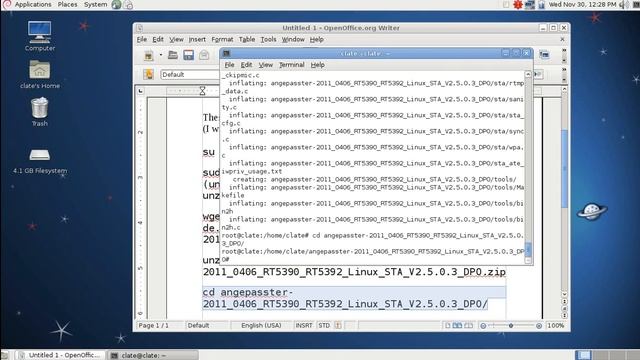The image size is (640, 360).
Task: Switch to Untitled 1 - OpenOffice taskbar button
Action: (61, 355)
